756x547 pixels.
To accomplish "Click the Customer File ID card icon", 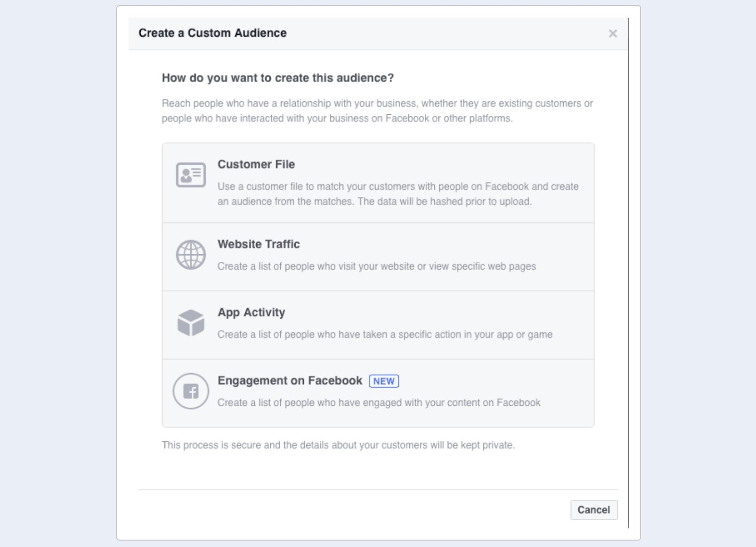I will pos(190,175).
